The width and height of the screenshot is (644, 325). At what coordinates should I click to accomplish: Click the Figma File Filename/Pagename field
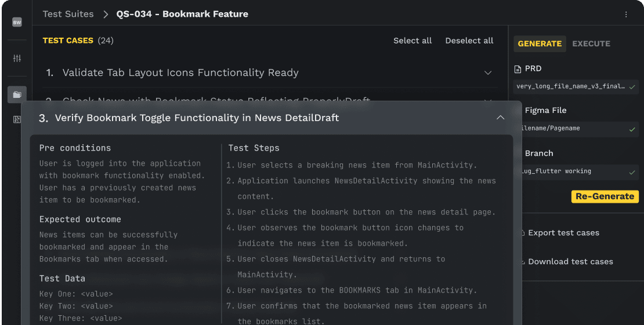[x=580, y=129]
